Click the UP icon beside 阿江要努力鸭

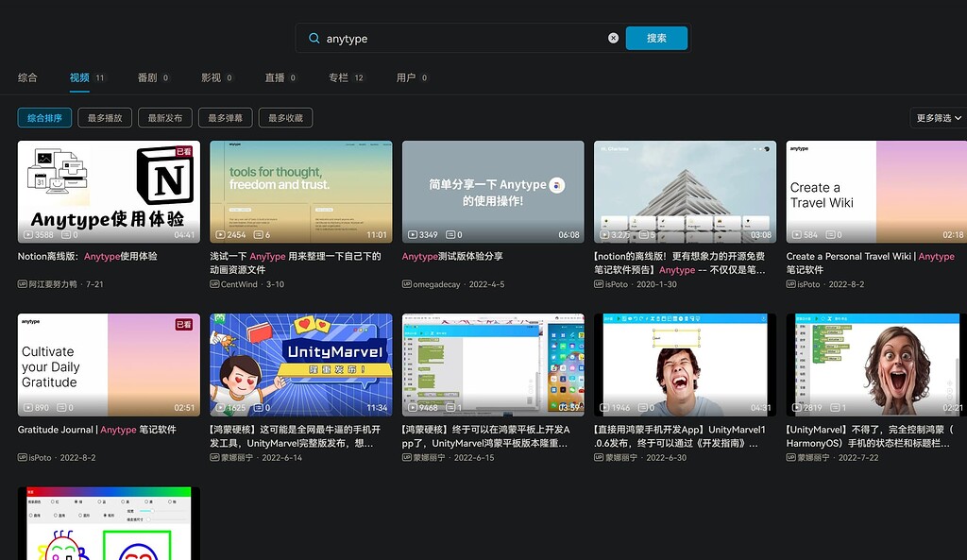tap(24, 283)
